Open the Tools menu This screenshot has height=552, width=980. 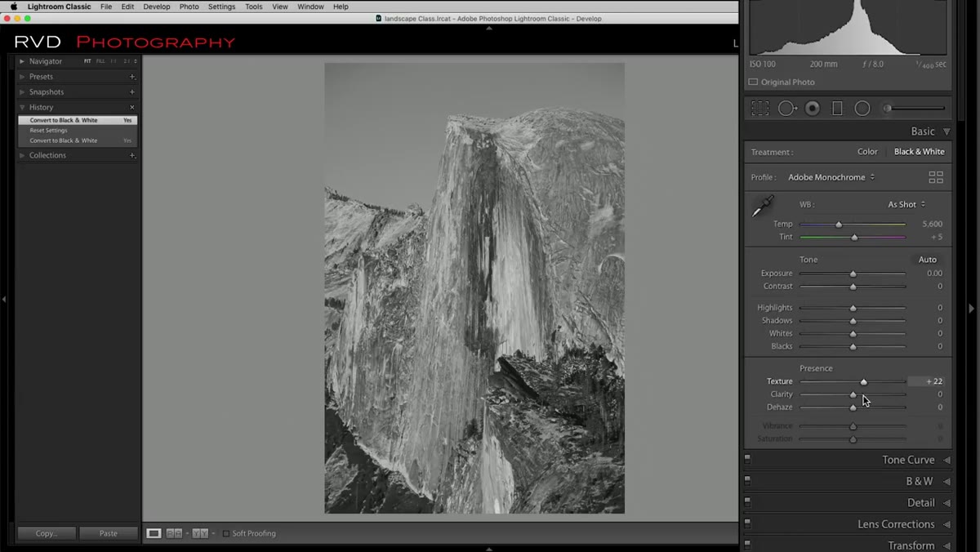[x=254, y=7]
